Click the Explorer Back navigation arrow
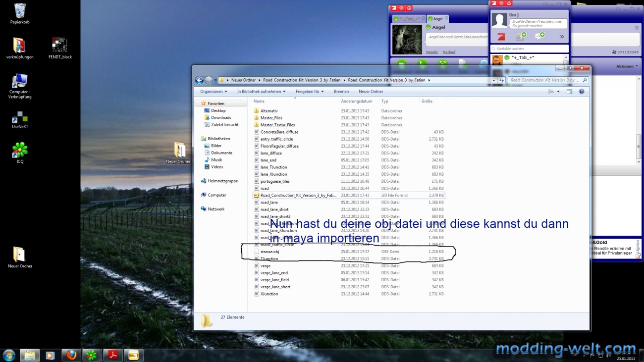The image size is (644, 362). point(200,80)
